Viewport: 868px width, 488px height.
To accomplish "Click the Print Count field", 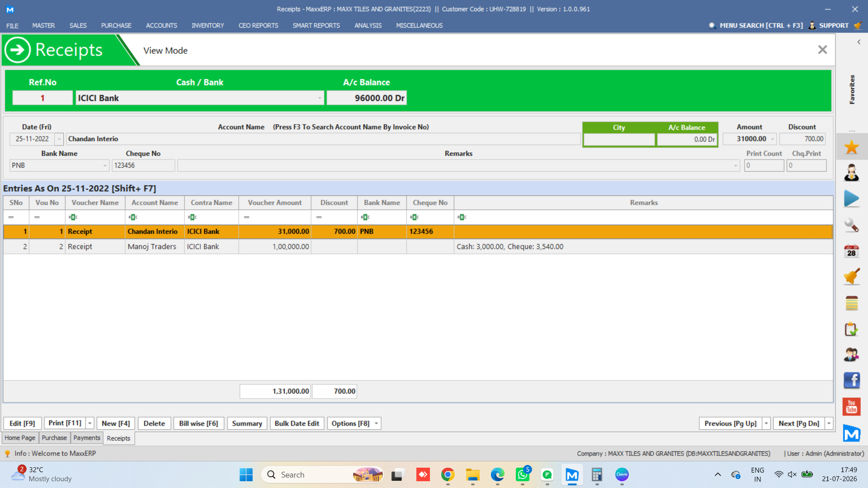I will [x=764, y=165].
